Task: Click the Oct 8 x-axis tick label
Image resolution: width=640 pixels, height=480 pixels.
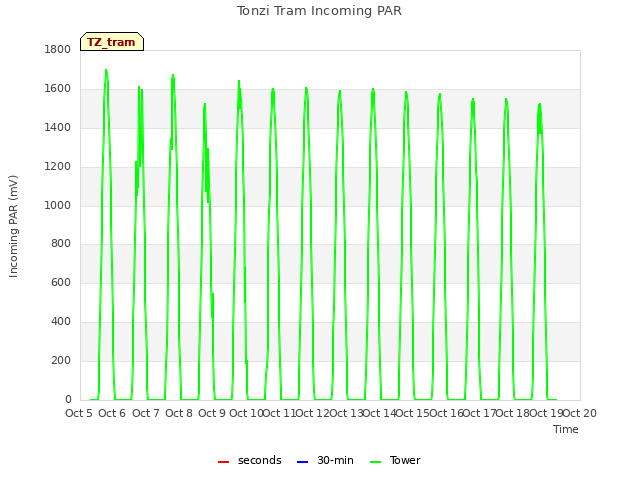Action: (x=179, y=413)
